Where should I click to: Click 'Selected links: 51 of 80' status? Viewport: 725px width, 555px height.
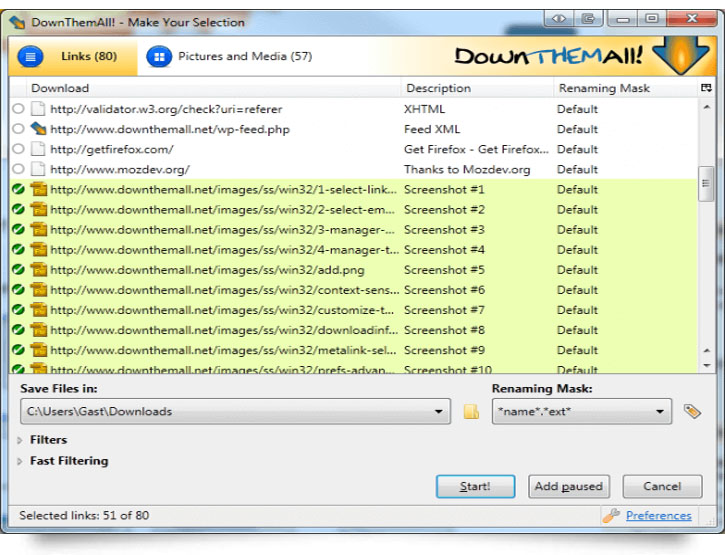point(84,515)
